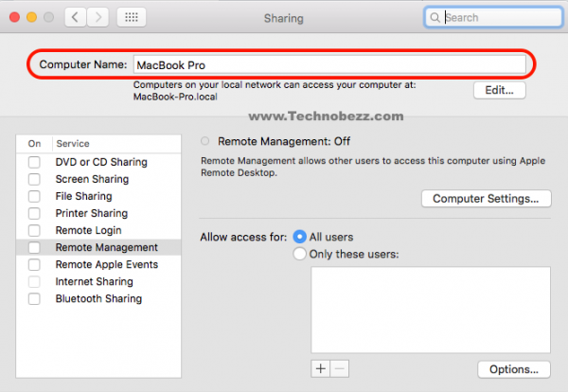Toggle the Internet Sharing checkbox
The width and height of the screenshot is (568, 392).
tap(34, 281)
